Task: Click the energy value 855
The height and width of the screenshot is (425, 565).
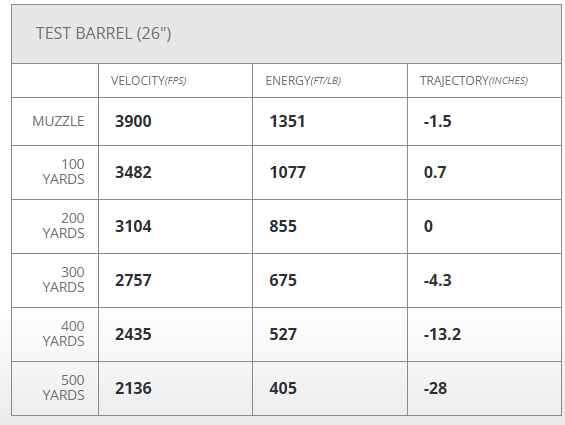Action: (x=283, y=226)
